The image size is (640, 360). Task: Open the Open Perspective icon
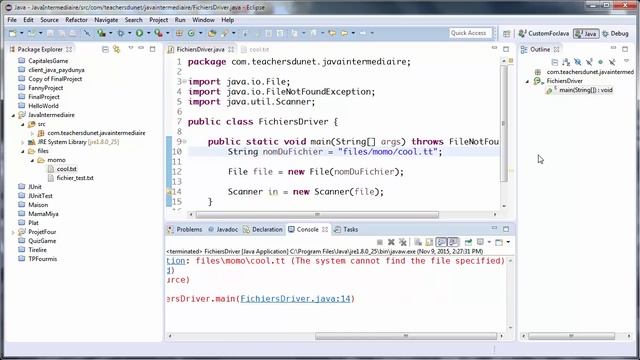click(507, 33)
